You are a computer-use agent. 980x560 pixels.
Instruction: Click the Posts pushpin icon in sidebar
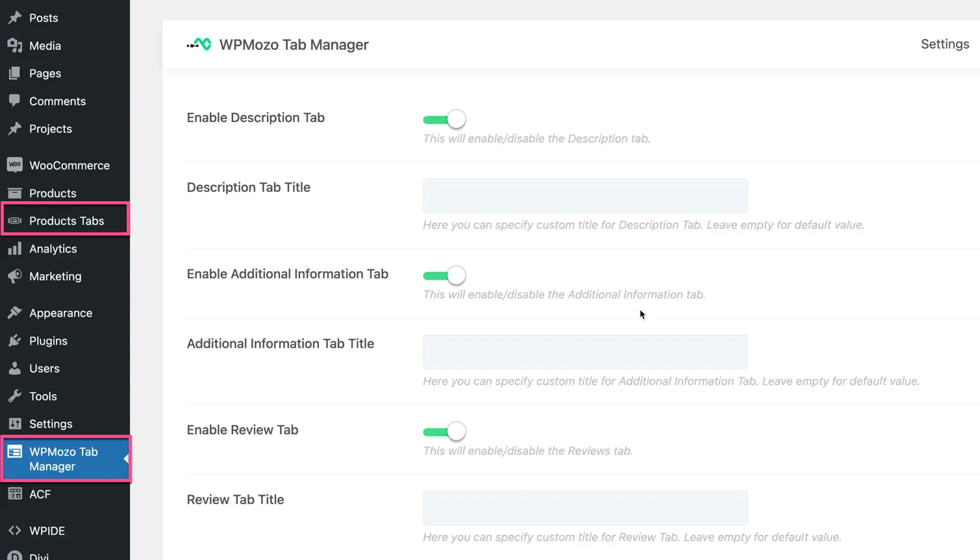[14, 18]
